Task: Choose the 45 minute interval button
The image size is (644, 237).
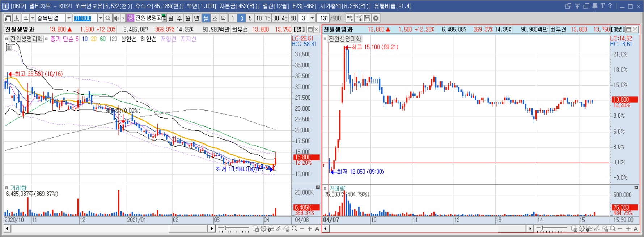Action: (285, 18)
